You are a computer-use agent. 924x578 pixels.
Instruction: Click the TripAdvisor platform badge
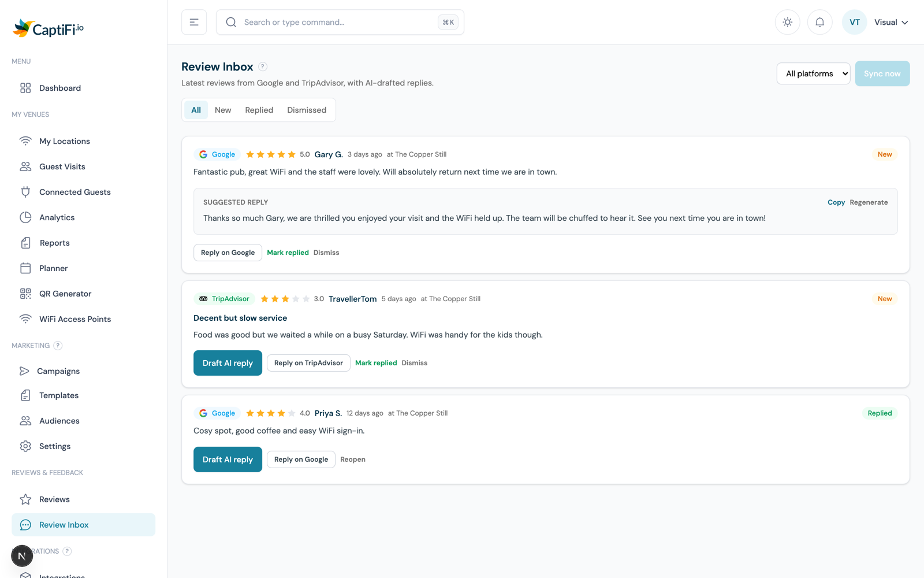[x=224, y=299]
